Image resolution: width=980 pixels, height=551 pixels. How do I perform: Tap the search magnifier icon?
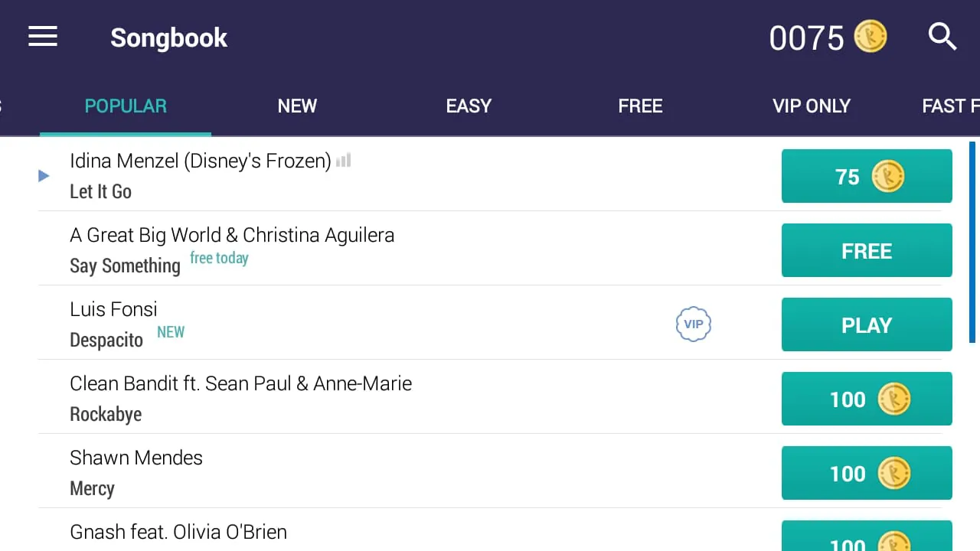click(x=942, y=37)
